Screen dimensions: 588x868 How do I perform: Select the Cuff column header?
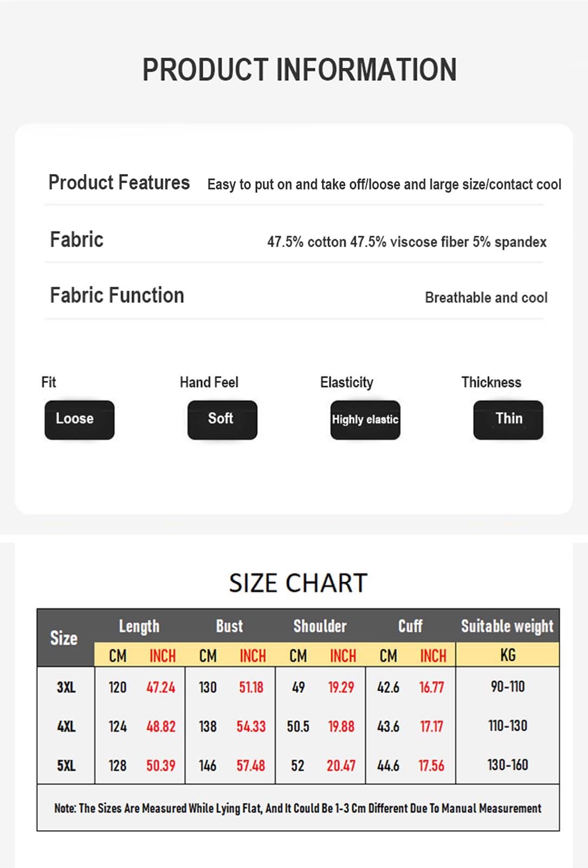click(410, 626)
